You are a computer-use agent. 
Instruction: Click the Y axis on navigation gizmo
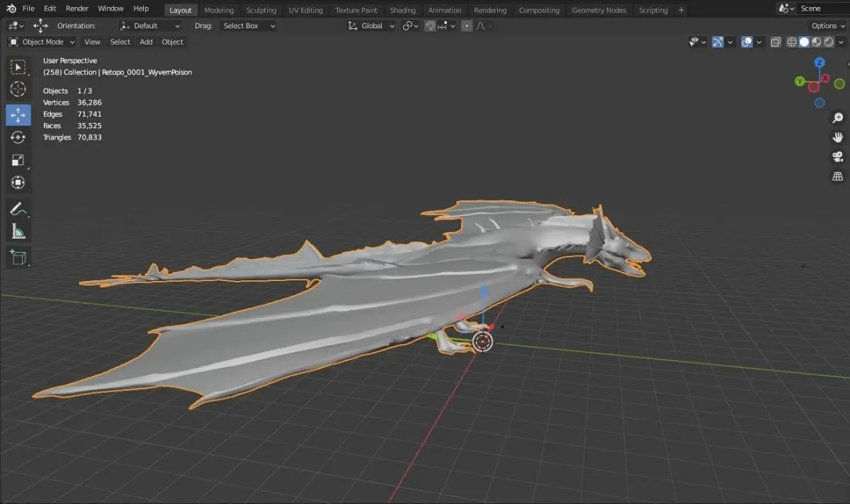coord(800,82)
